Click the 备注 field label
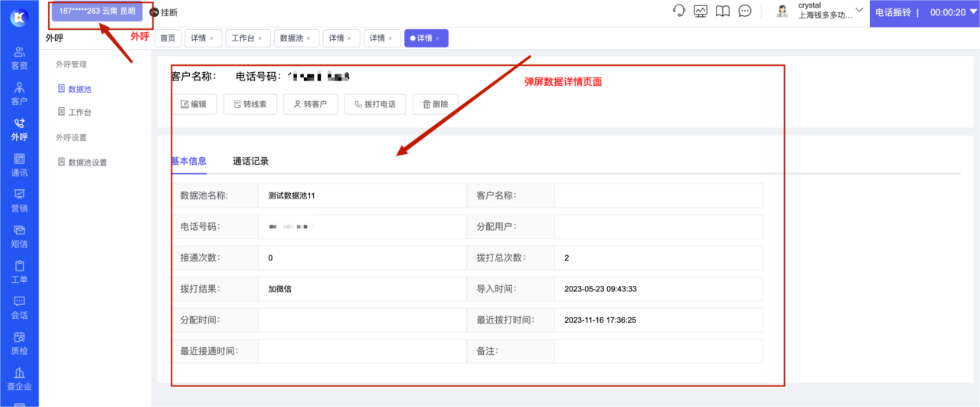980x407 pixels. 488,351
